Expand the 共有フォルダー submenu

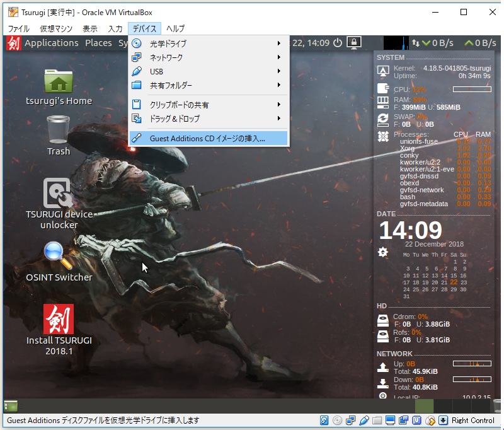pyautogui.click(x=209, y=85)
